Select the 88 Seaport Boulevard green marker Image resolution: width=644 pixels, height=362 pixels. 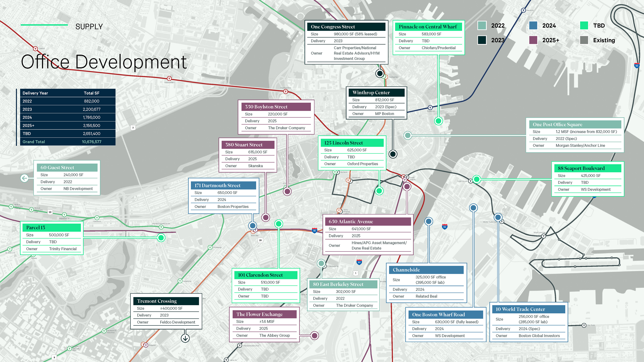point(477,179)
